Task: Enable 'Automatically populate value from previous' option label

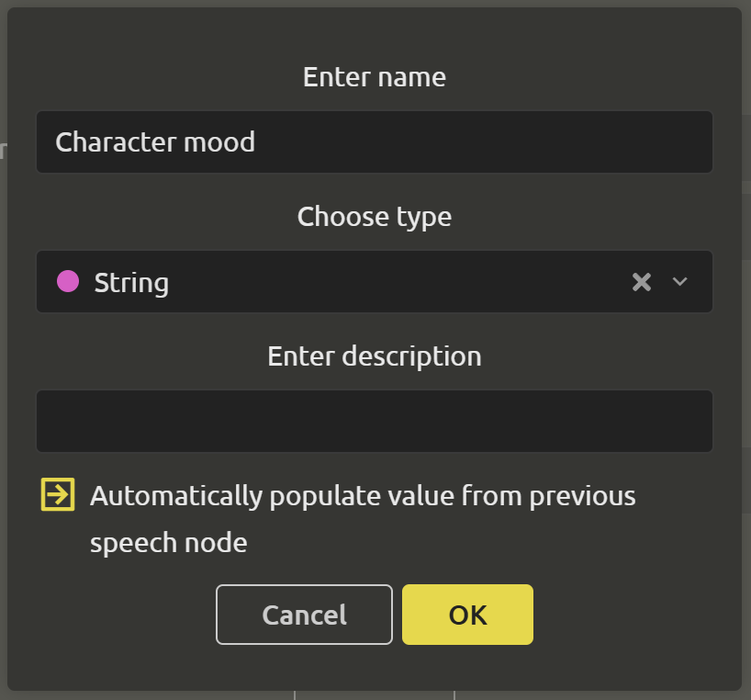Action: [363, 496]
